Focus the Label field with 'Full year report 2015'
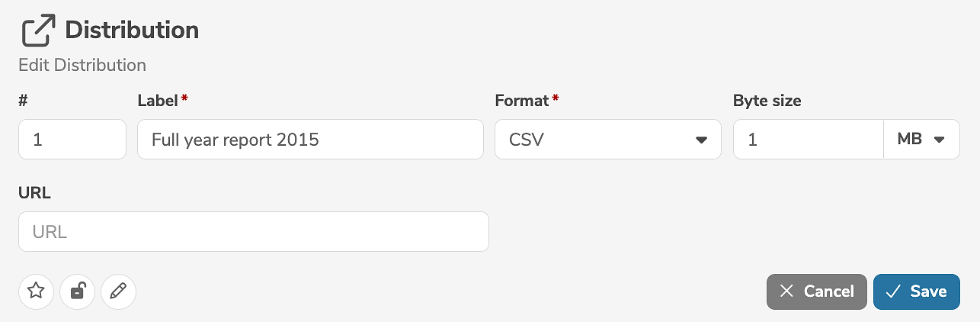Screen dimensions: 980x322 coord(310,140)
